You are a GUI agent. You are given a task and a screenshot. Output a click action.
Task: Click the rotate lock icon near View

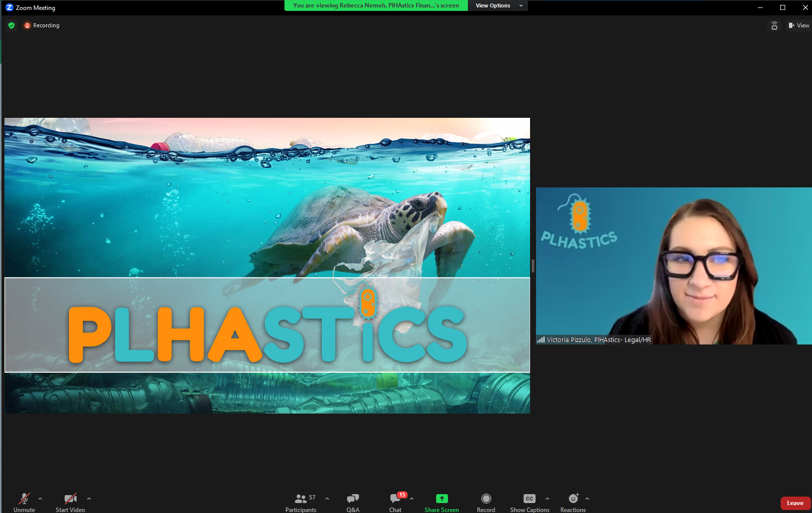pos(774,26)
